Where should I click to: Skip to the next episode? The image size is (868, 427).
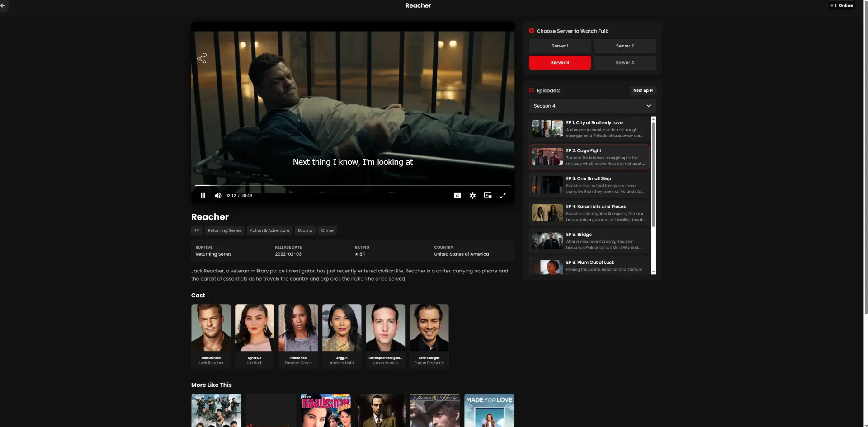pyautogui.click(x=643, y=90)
